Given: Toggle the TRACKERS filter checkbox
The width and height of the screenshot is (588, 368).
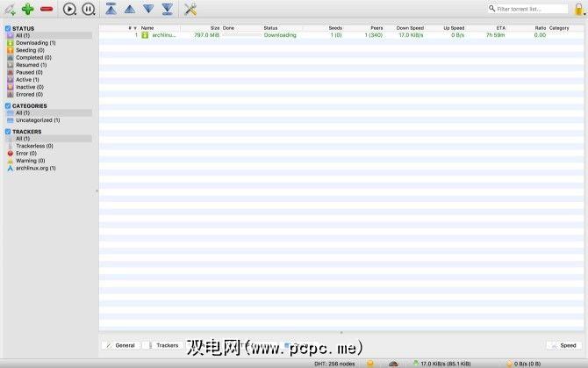Looking at the screenshot, I should (x=8, y=132).
